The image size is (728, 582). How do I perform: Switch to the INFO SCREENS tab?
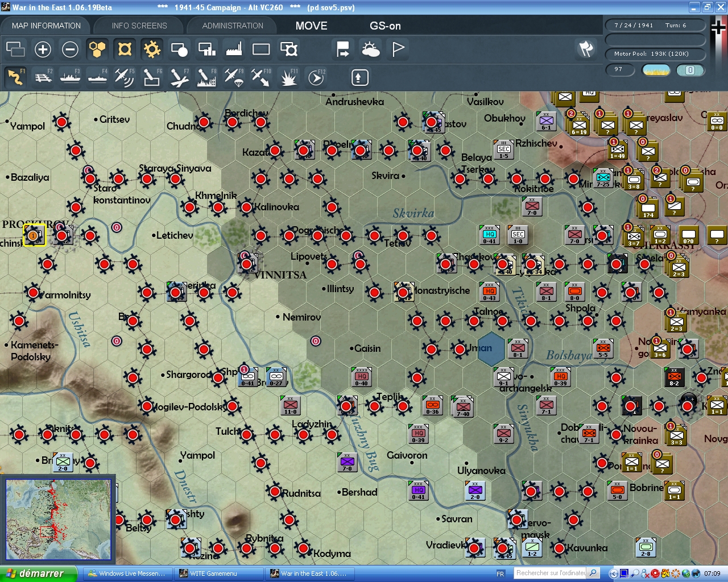(x=139, y=26)
